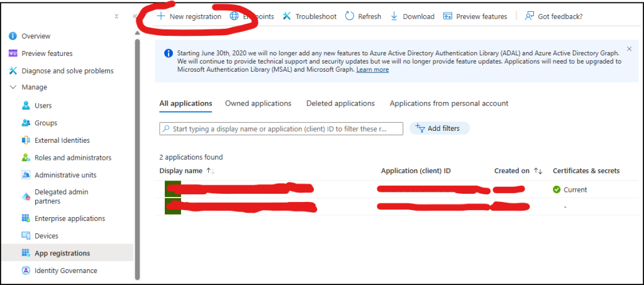Open Preview features from the toolbar
Screen dimensions: 644x285
[x=475, y=16]
